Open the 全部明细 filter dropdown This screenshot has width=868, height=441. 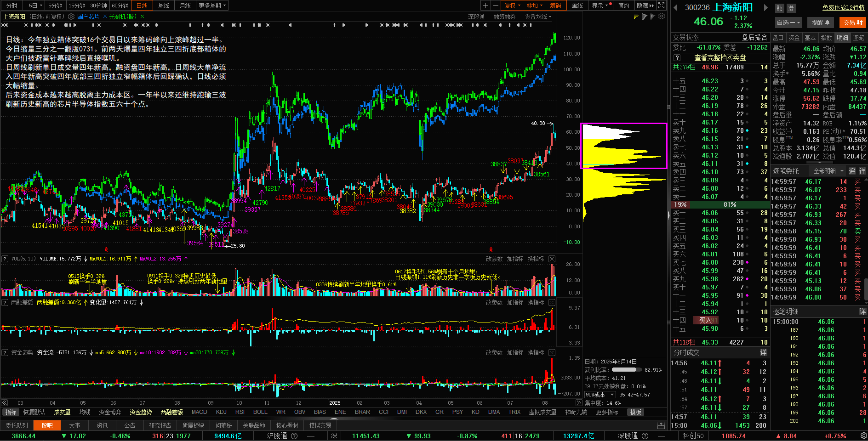pyautogui.click(x=828, y=171)
